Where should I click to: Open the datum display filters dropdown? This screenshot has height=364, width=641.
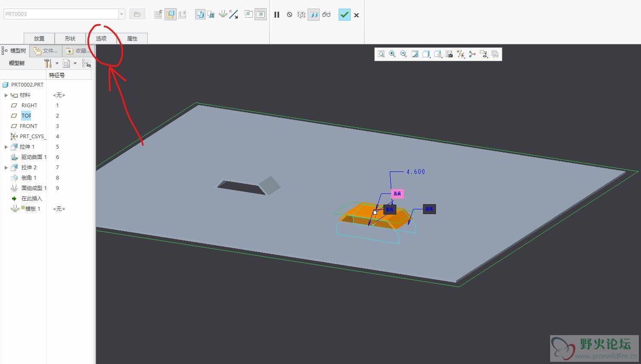pos(461,54)
